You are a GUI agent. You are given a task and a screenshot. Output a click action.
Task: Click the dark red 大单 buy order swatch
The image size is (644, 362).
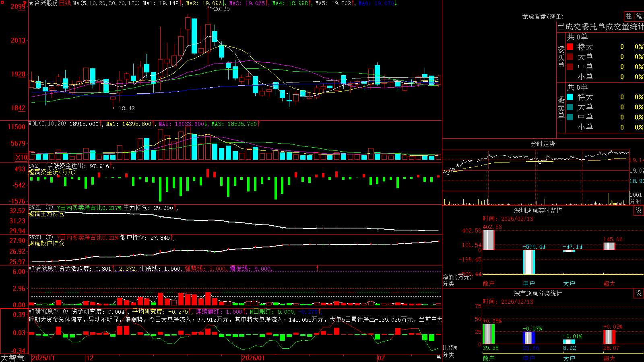pyautogui.click(x=570, y=57)
